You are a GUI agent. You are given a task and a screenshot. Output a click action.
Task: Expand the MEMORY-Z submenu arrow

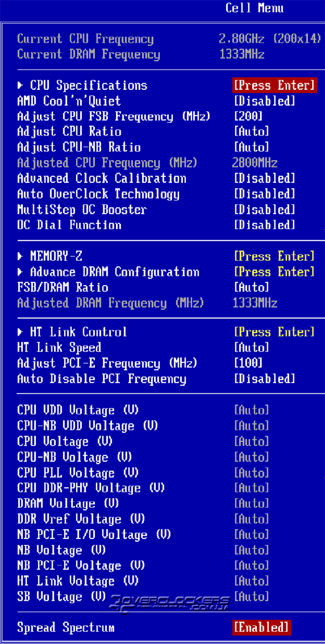coord(20,256)
